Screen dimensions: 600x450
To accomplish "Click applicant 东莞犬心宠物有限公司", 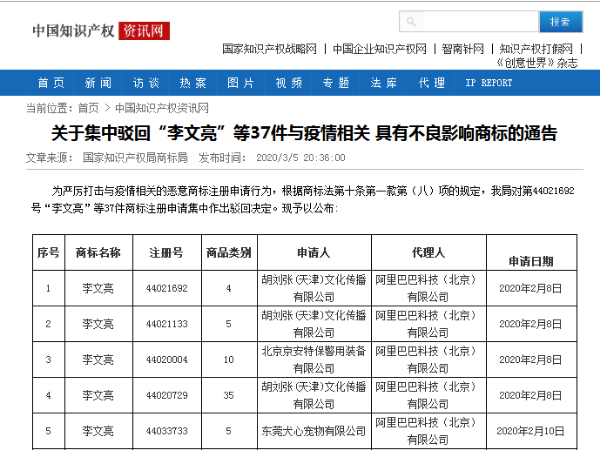I will tap(314, 431).
